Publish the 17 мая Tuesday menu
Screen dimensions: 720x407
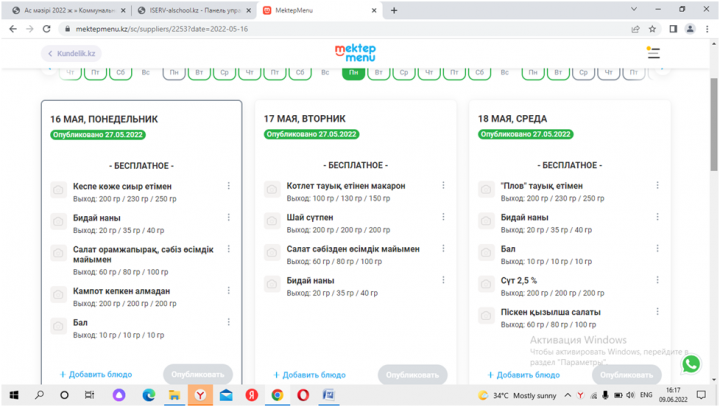pos(412,375)
